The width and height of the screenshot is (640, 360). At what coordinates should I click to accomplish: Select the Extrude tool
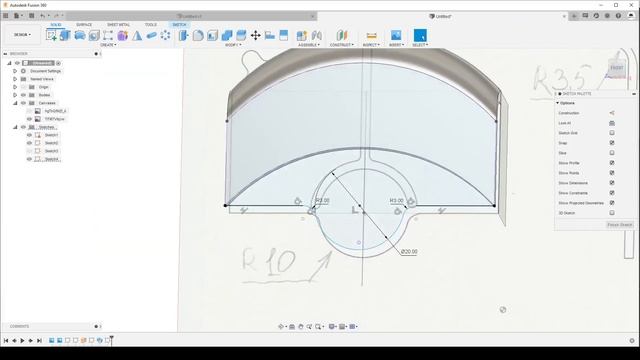tap(65, 36)
